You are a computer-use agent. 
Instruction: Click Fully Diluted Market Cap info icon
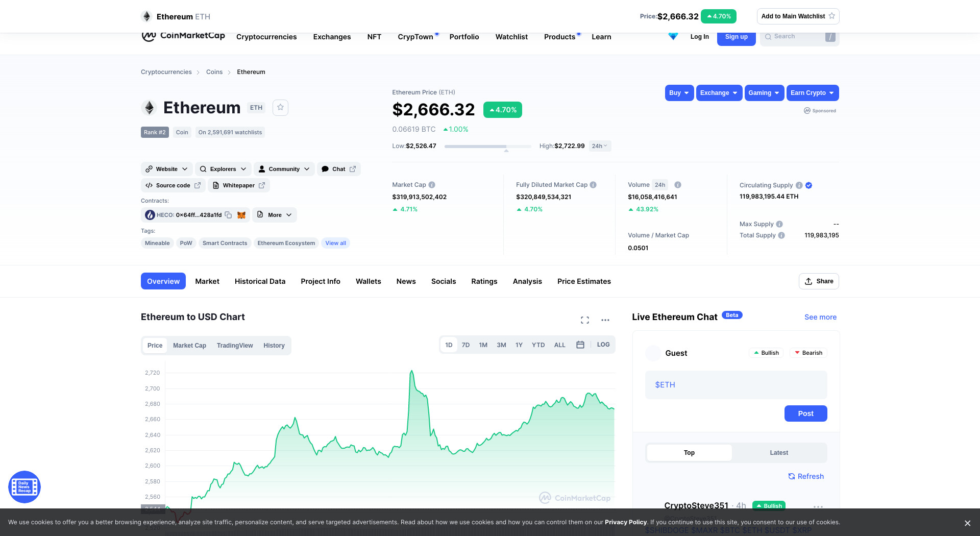coord(593,185)
